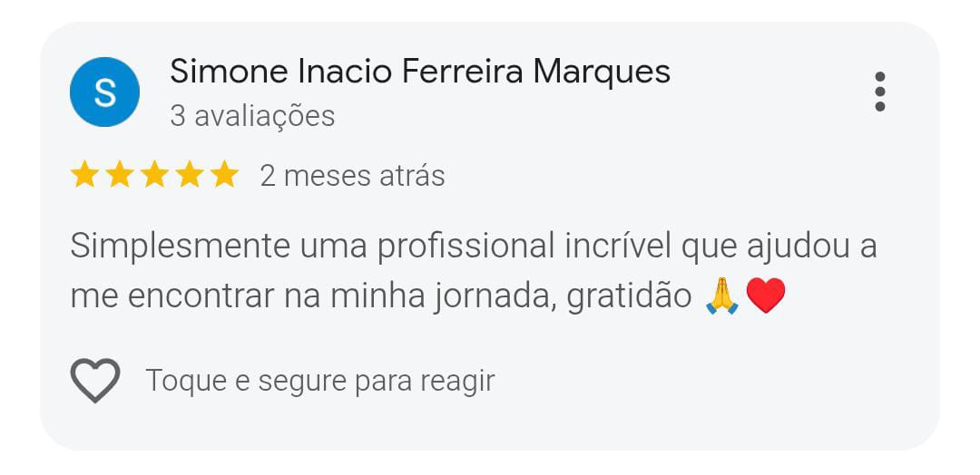The height and width of the screenshot is (475, 980).
Task: Click the red heart emoji
Action: pyautogui.click(x=765, y=296)
